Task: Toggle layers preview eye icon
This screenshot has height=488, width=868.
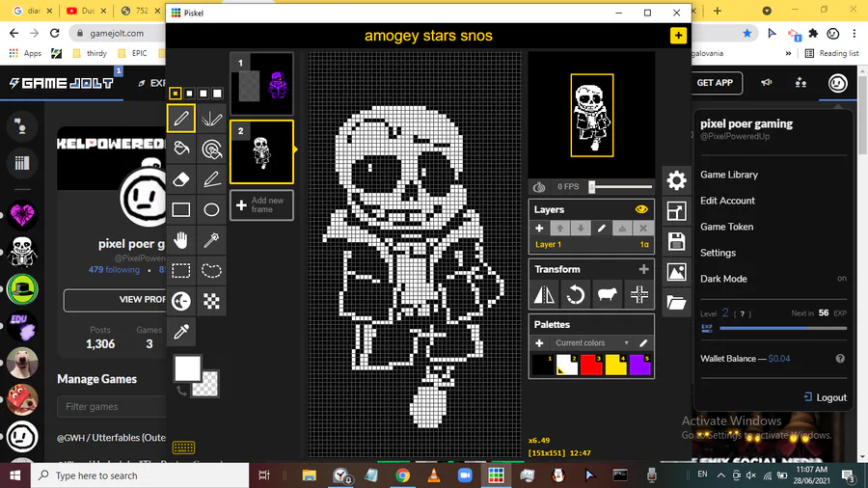Action: [x=641, y=209]
